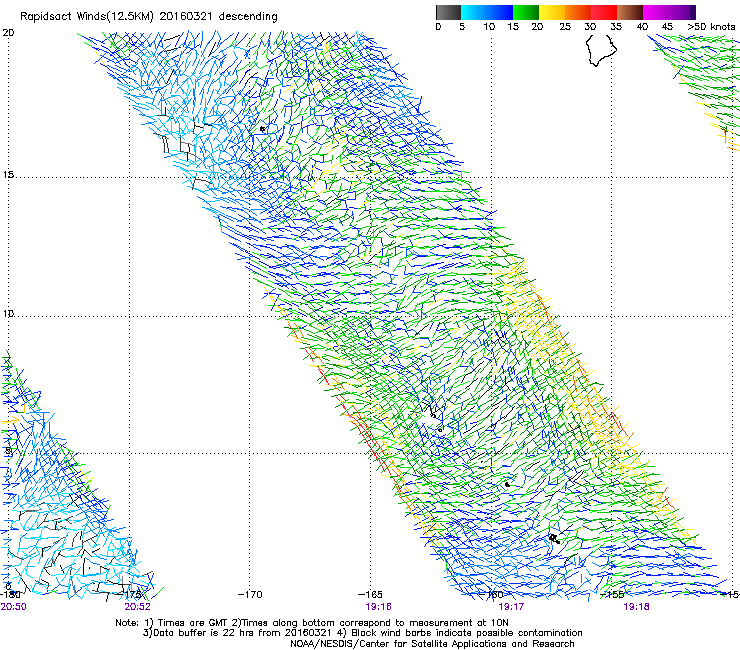Click the blue 10-15 knots legend swatch

tap(500, 12)
